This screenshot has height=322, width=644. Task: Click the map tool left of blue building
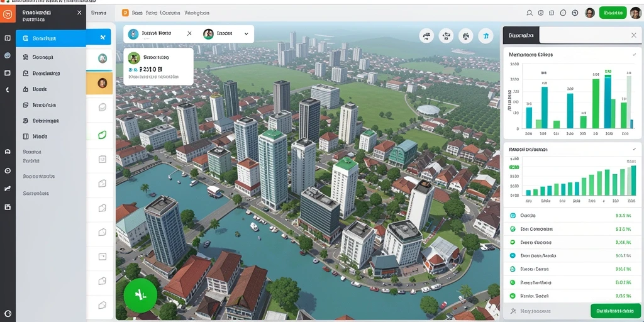[466, 36]
